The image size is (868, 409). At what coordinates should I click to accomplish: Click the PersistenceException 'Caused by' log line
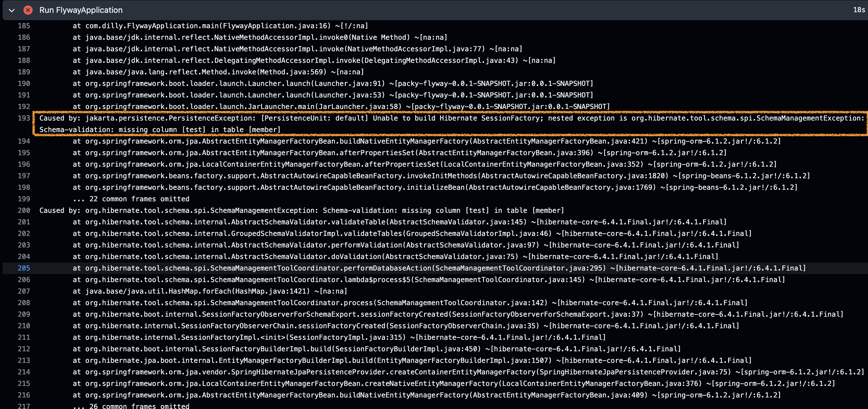point(452,118)
